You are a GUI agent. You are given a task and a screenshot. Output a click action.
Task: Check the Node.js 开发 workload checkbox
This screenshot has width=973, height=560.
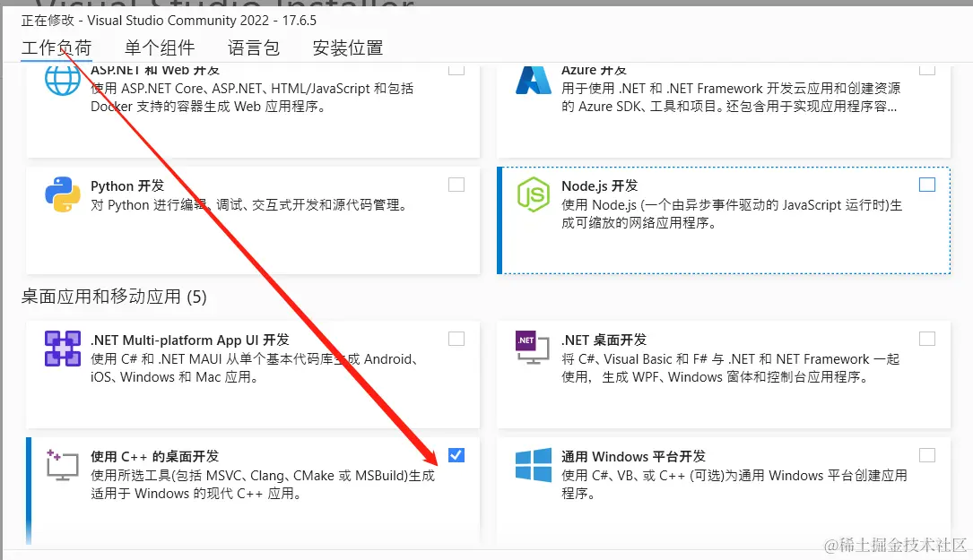click(x=927, y=185)
